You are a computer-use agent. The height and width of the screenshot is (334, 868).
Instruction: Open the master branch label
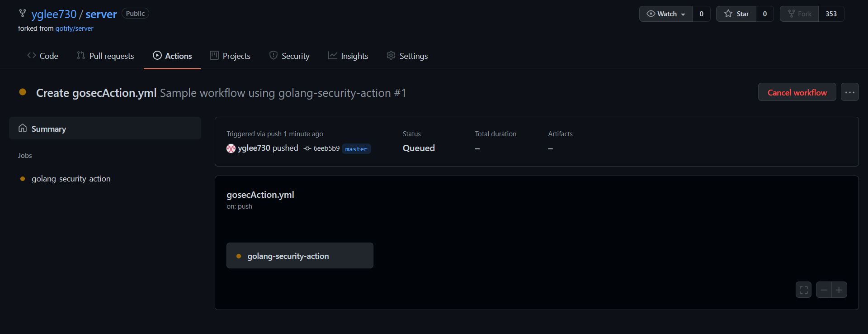(356, 149)
